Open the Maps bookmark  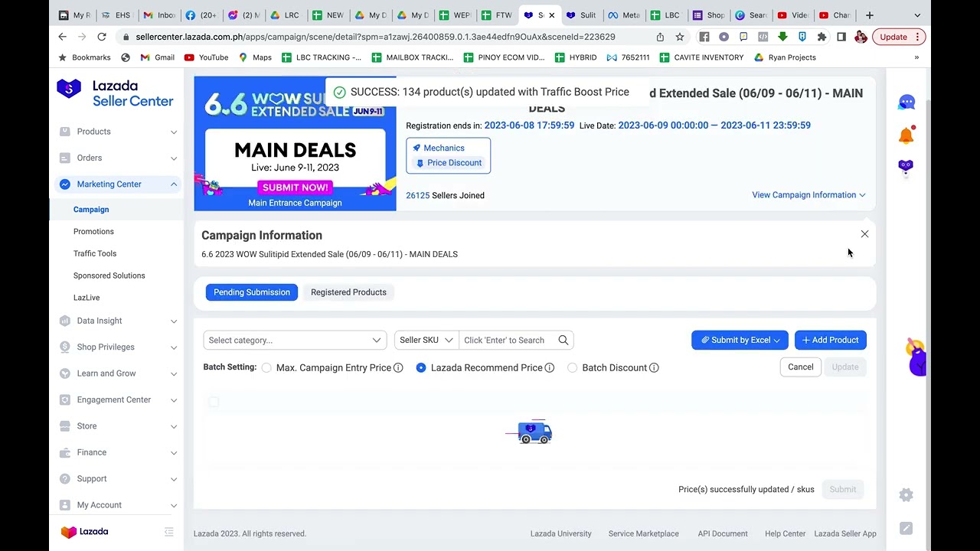coord(255,57)
